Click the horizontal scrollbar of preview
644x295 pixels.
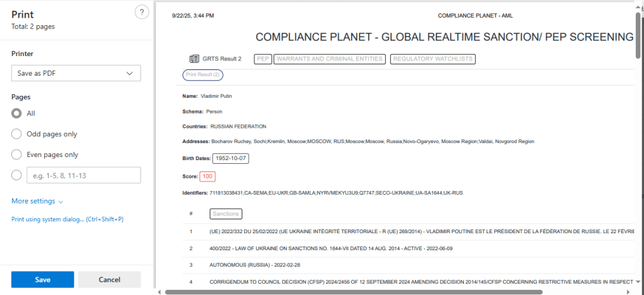coord(353,291)
